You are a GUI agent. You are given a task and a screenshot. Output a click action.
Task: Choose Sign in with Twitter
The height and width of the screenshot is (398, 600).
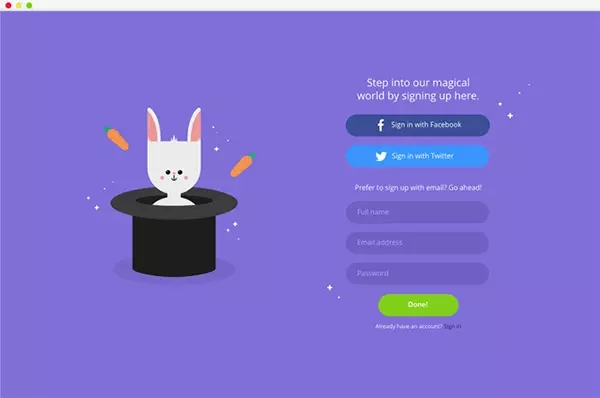[x=417, y=156]
